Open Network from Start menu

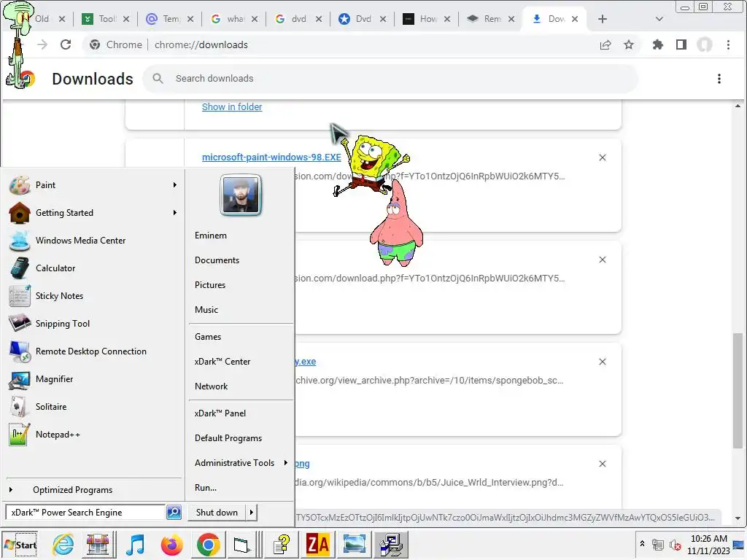coord(211,386)
